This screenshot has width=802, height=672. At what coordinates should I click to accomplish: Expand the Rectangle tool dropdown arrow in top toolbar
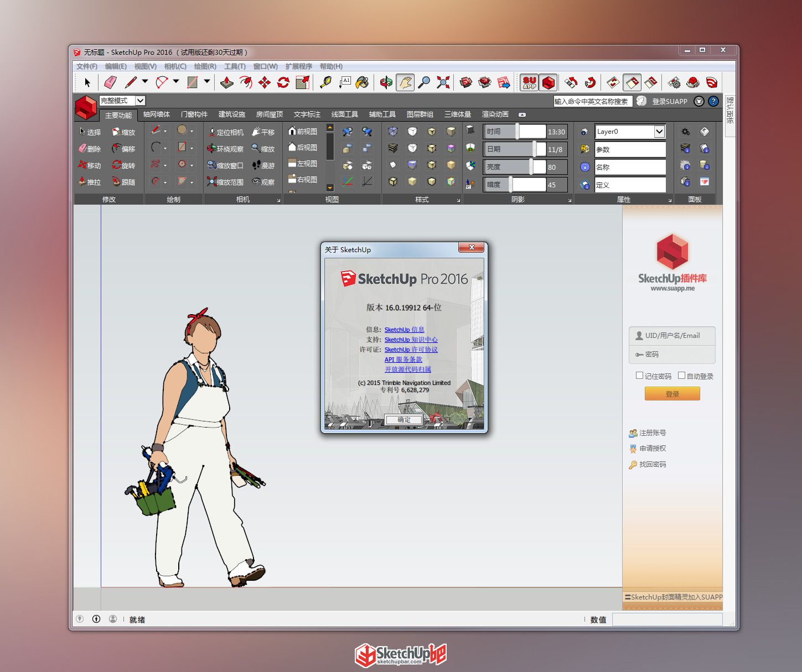tap(207, 82)
